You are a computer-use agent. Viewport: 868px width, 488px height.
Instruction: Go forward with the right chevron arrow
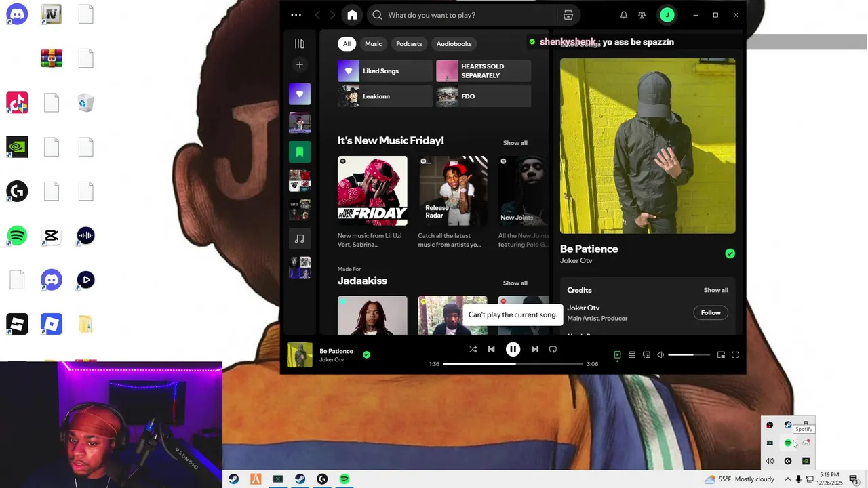pyautogui.click(x=332, y=15)
